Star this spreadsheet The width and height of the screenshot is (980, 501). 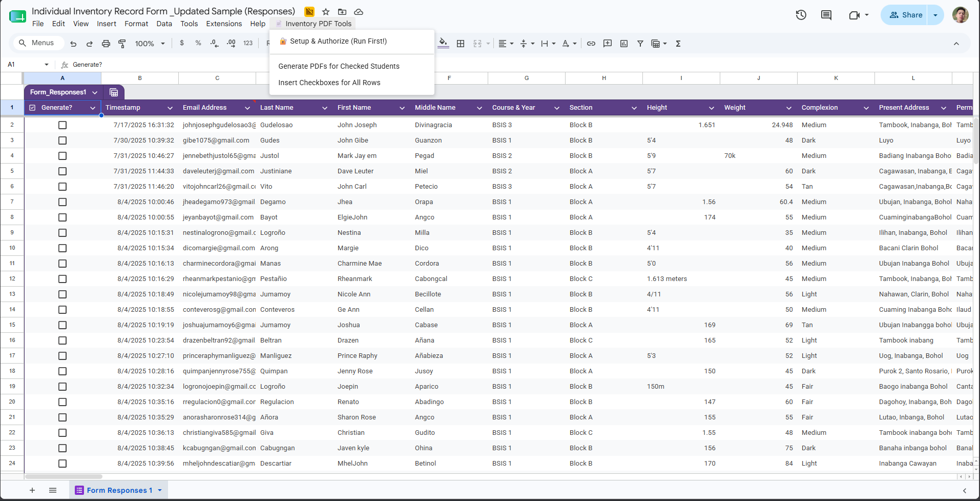pos(326,11)
